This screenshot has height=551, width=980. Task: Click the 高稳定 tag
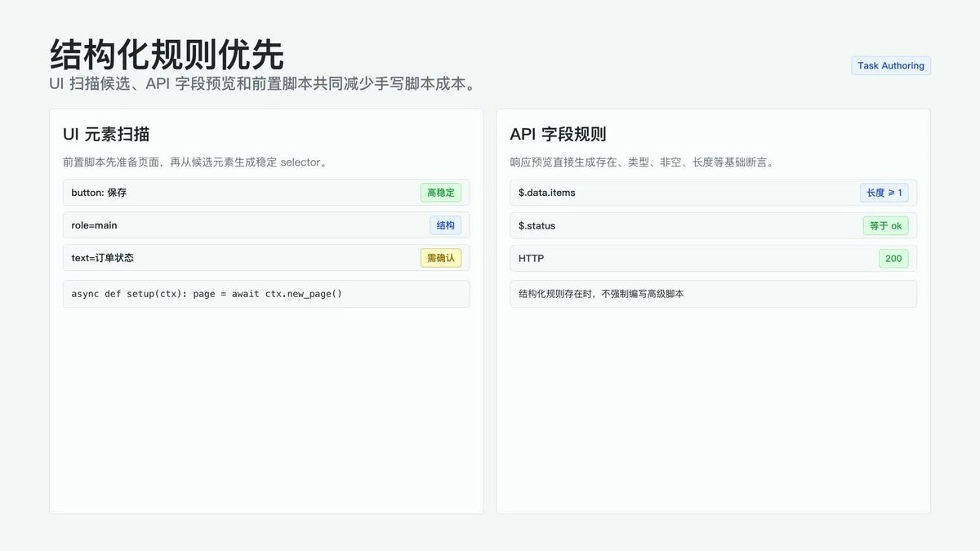441,193
